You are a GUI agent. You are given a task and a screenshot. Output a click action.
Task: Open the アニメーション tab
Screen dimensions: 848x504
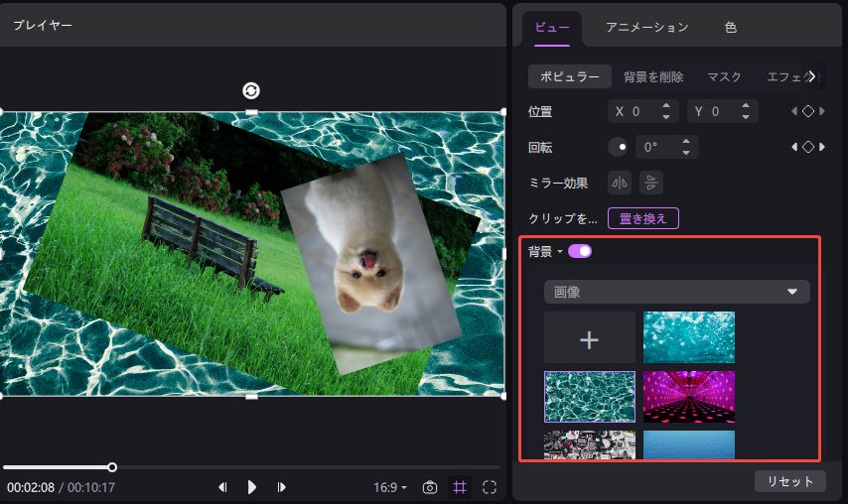[x=646, y=27]
